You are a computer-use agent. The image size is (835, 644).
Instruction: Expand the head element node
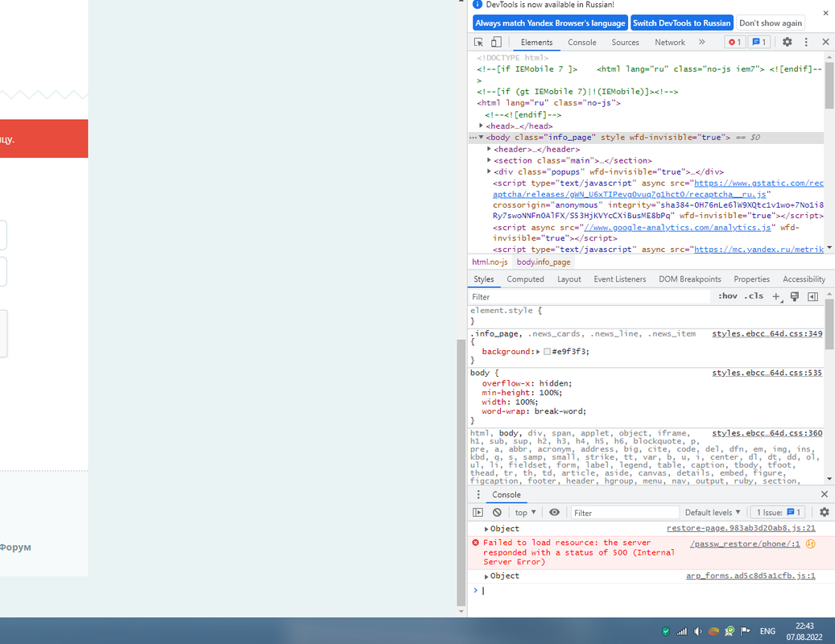pos(481,126)
